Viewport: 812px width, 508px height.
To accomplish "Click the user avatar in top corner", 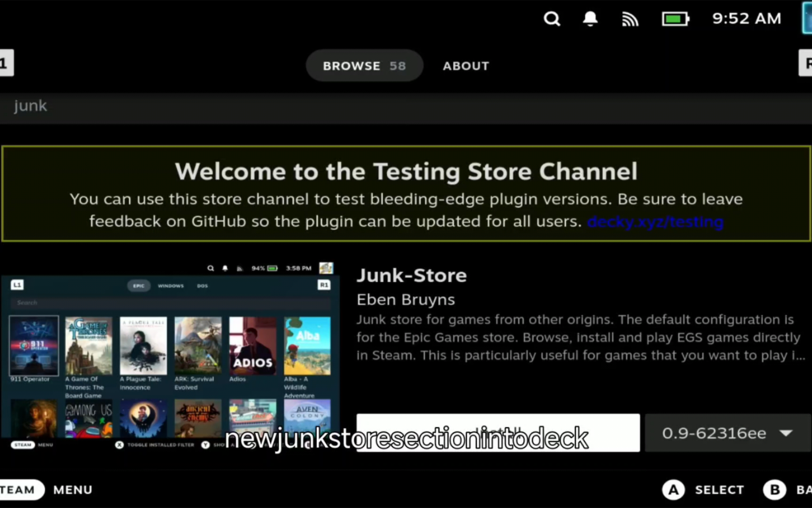I will [807, 18].
